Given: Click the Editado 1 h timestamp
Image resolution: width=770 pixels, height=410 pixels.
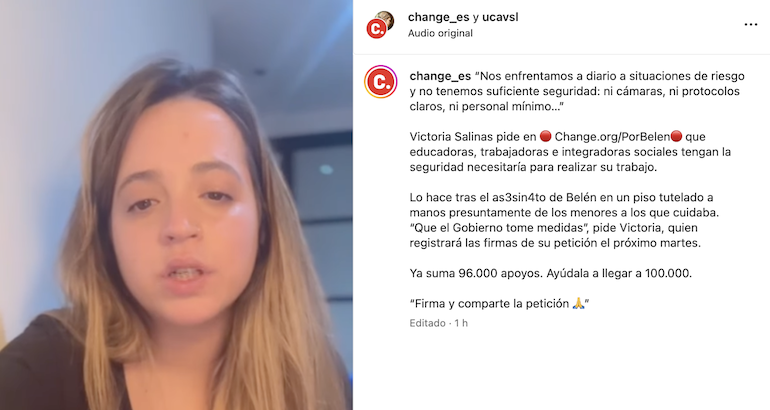Looking at the screenshot, I should pos(439,323).
